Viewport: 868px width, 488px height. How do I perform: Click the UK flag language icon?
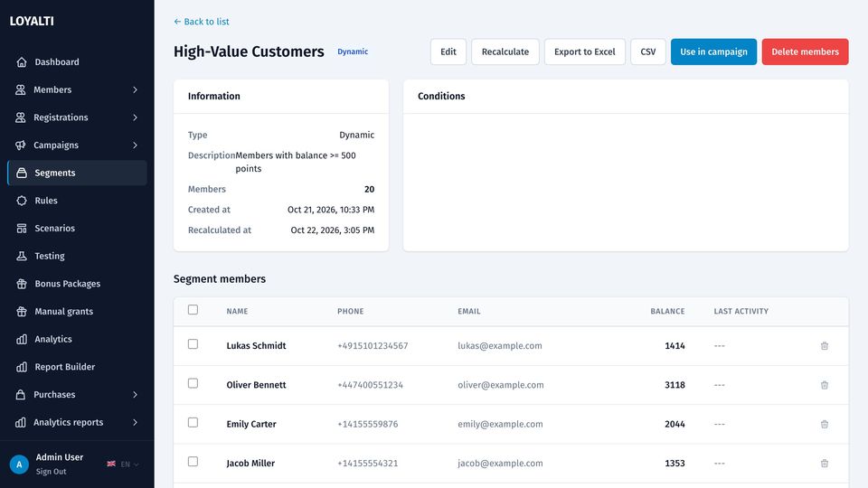tap(111, 464)
